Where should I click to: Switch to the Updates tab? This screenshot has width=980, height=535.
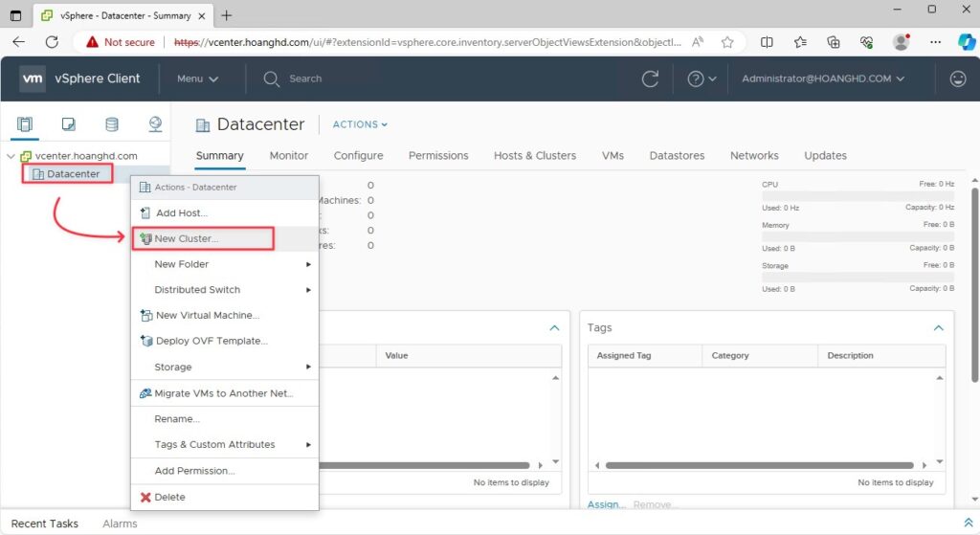[x=825, y=156]
